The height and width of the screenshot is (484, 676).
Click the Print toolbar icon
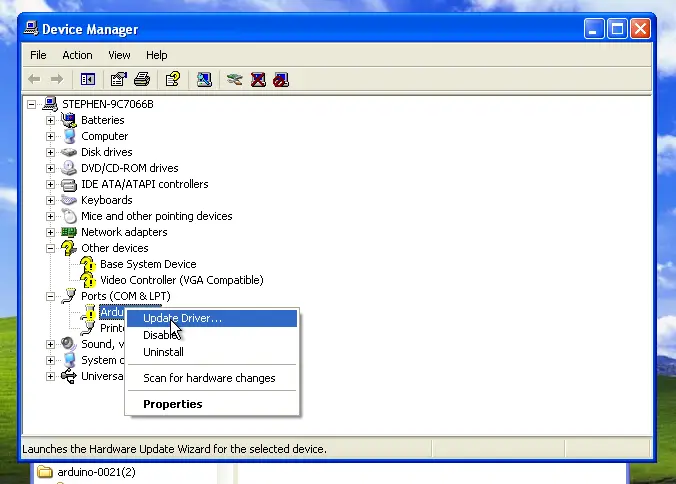tap(142, 79)
